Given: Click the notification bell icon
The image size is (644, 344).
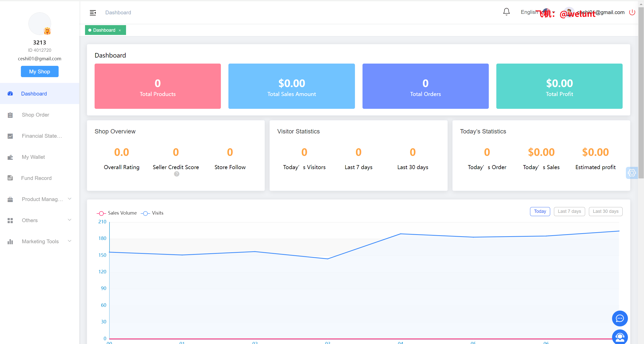Looking at the screenshot, I should point(506,12).
